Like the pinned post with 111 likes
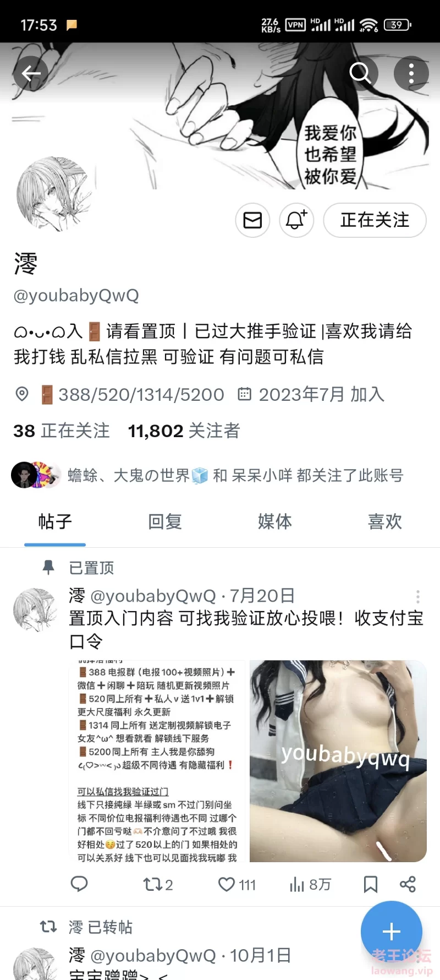This screenshot has width=440, height=980. coord(237,885)
